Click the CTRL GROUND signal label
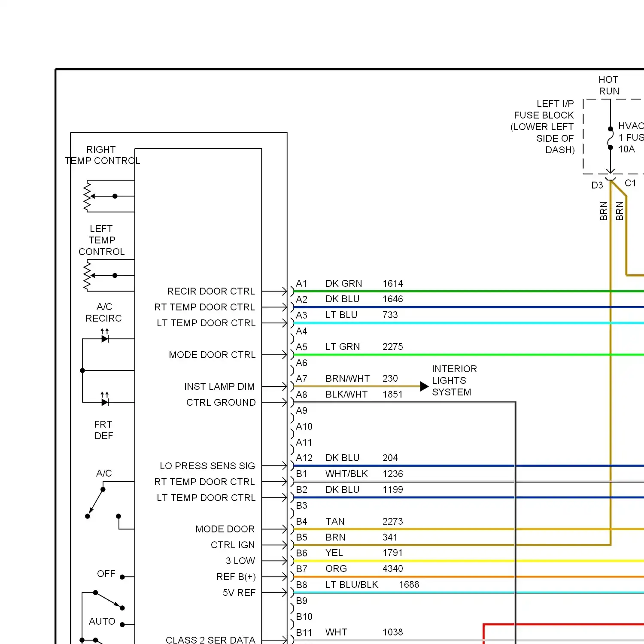The image size is (644, 644). point(221,402)
